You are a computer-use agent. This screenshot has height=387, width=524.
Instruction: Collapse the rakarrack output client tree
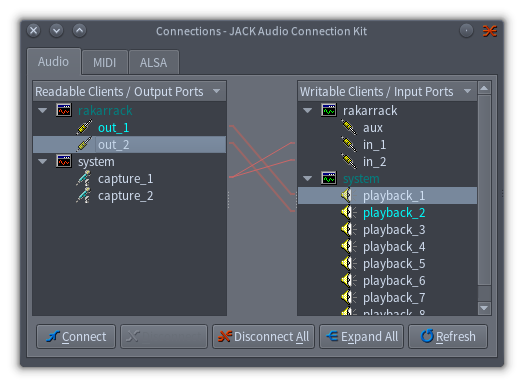tap(43, 110)
